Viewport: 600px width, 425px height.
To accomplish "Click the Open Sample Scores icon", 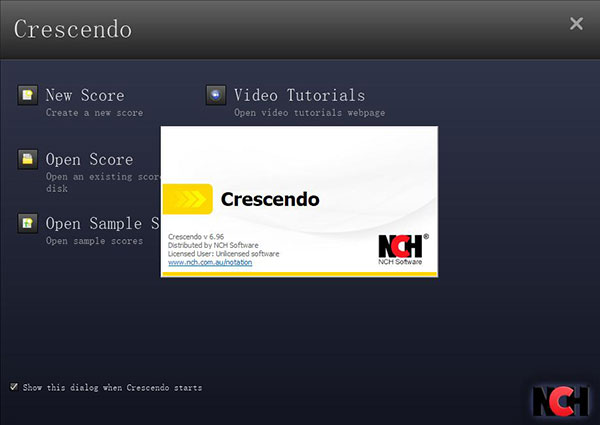I will [28, 223].
